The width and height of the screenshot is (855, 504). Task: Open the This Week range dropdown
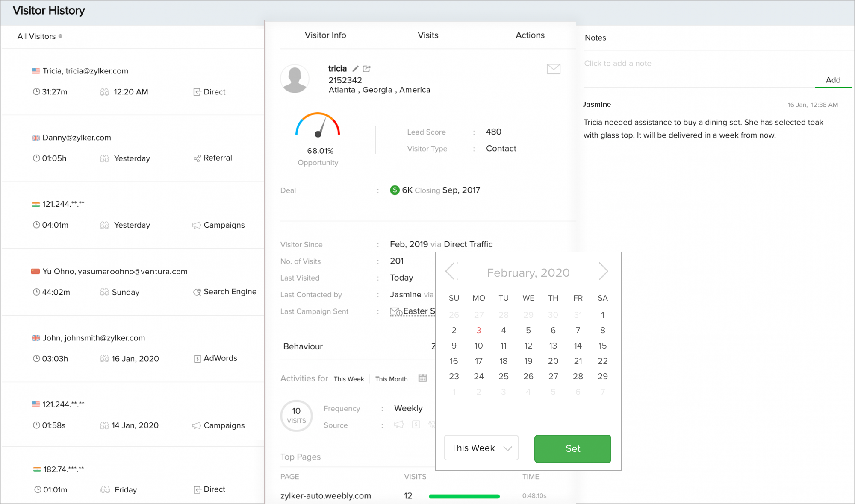[481, 448]
